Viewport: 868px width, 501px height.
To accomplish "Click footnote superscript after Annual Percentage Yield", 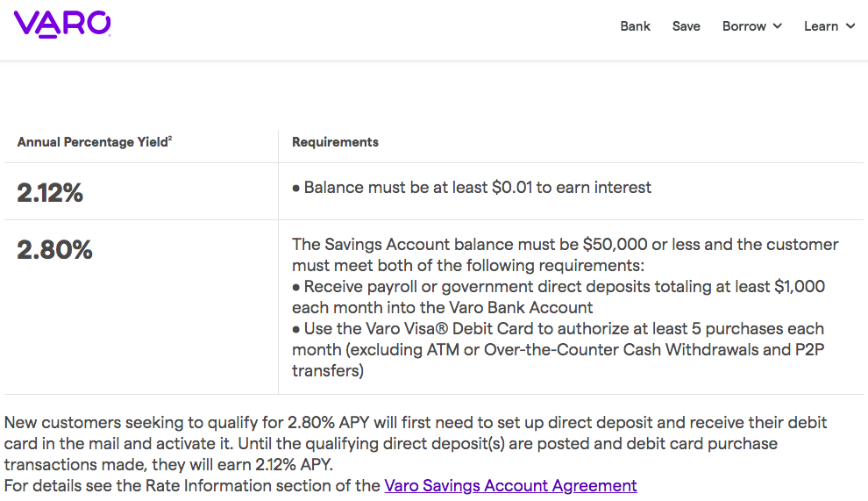I will tap(170, 138).
